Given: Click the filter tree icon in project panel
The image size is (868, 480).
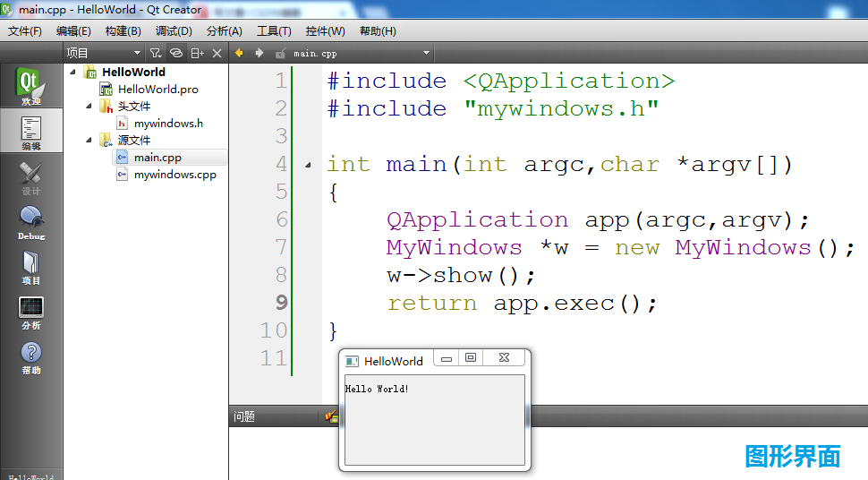Looking at the screenshot, I should pyautogui.click(x=156, y=53).
